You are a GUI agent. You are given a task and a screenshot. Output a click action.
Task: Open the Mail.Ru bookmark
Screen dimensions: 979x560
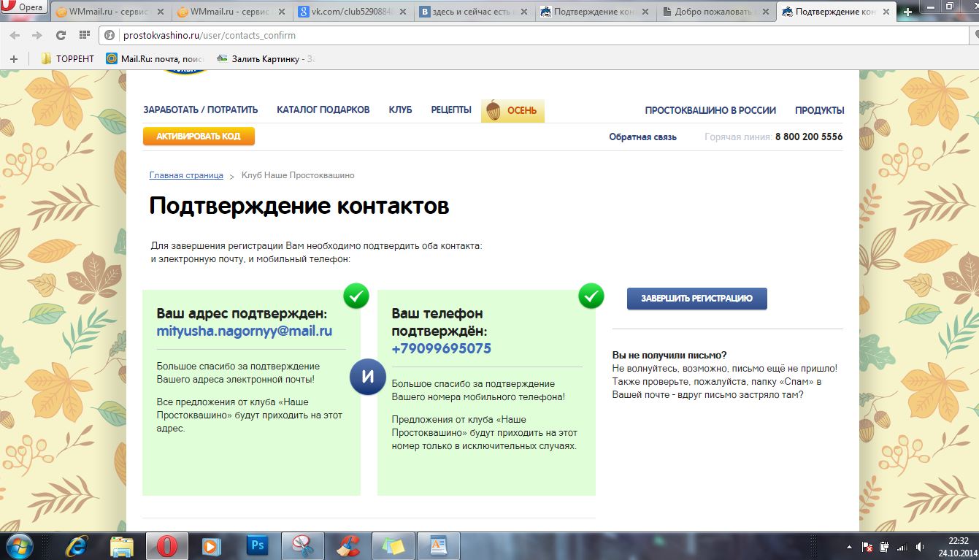(155, 59)
